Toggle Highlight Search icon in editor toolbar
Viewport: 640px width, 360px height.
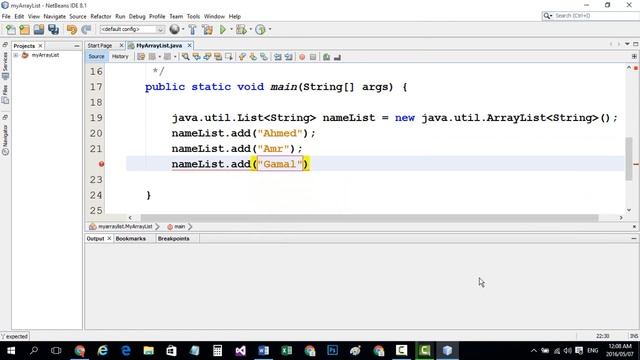[218, 57]
